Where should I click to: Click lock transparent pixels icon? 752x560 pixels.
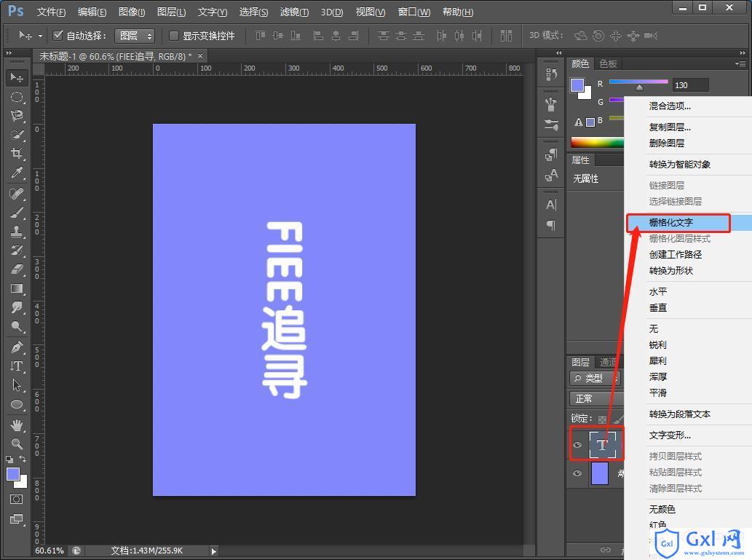tap(602, 419)
